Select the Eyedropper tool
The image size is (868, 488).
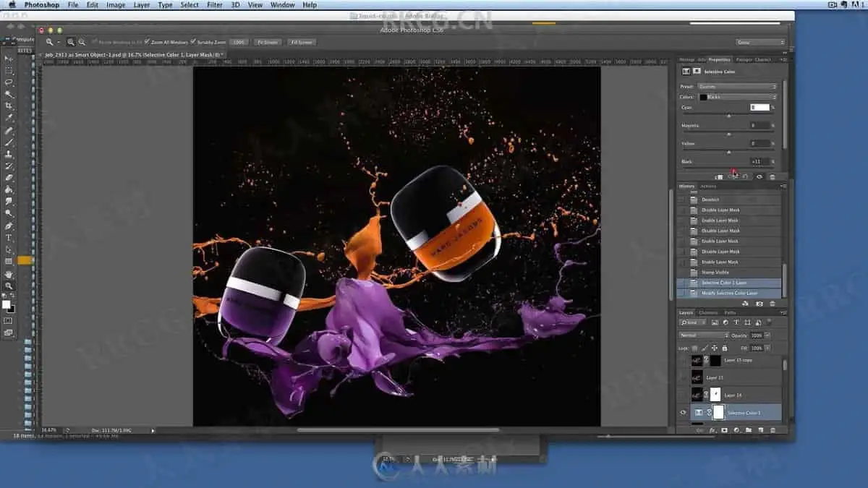(9, 118)
